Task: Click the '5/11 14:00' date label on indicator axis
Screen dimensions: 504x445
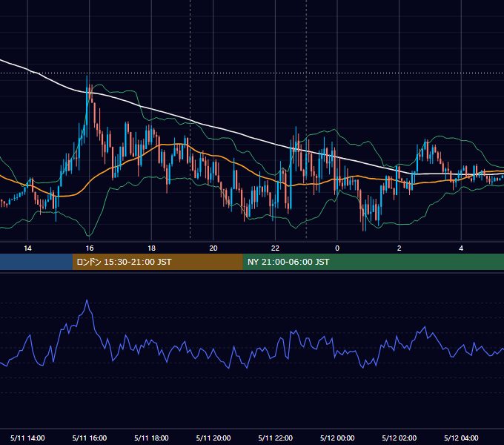Action: tap(27, 438)
